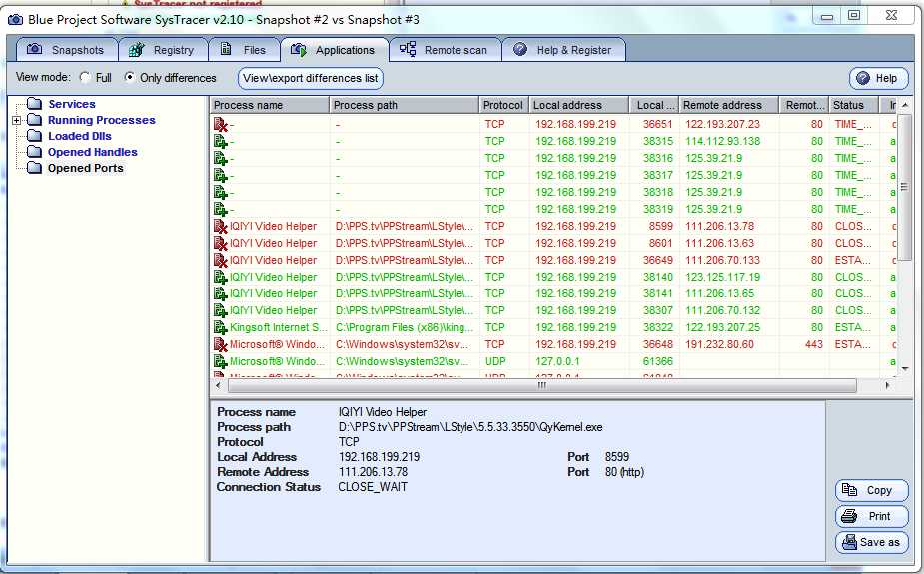Click View\export differences list button
Viewport: 924px width, 574px height.
click(311, 78)
